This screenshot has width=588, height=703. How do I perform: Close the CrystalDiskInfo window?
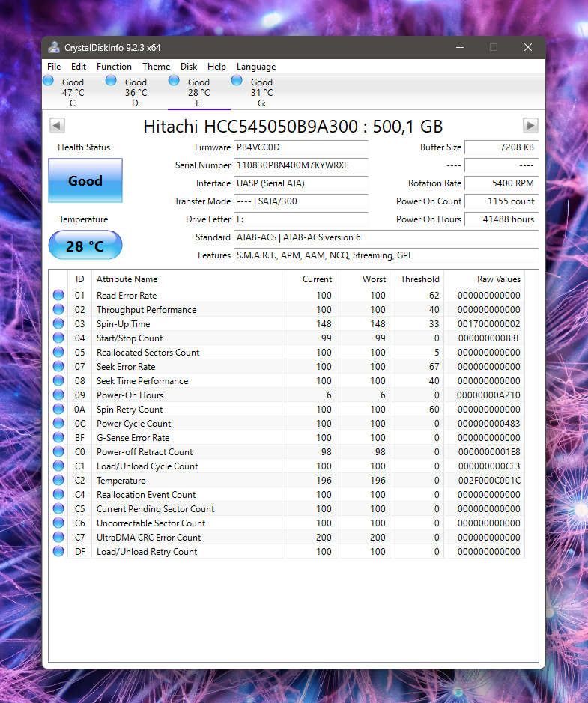[x=528, y=47]
